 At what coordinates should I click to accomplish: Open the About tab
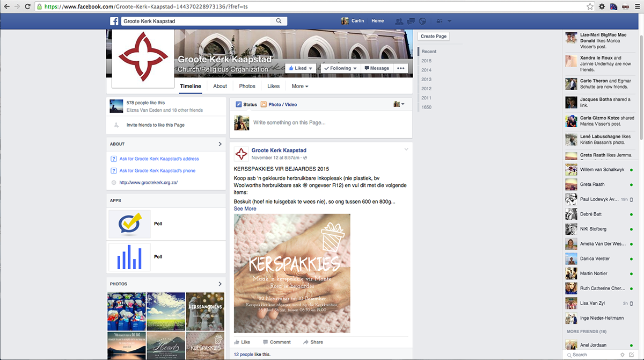[220, 86]
